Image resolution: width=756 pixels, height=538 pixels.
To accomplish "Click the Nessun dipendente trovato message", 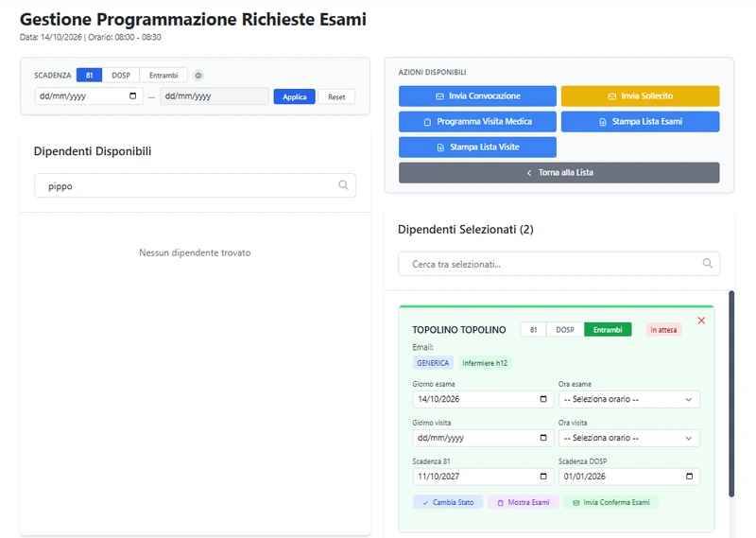I will [195, 252].
